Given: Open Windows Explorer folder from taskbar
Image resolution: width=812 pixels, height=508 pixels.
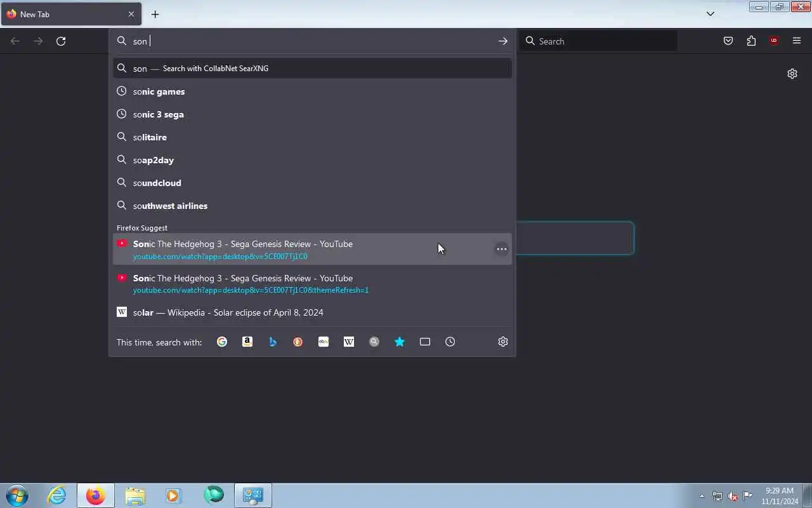Looking at the screenshot, I should click(x=135, y=495).
